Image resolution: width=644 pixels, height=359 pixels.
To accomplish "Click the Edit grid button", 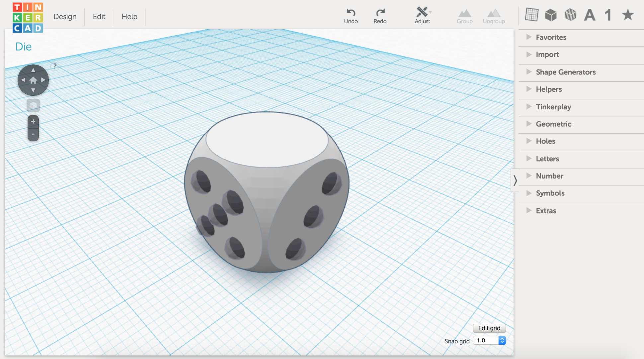I will tap(489, 328).
